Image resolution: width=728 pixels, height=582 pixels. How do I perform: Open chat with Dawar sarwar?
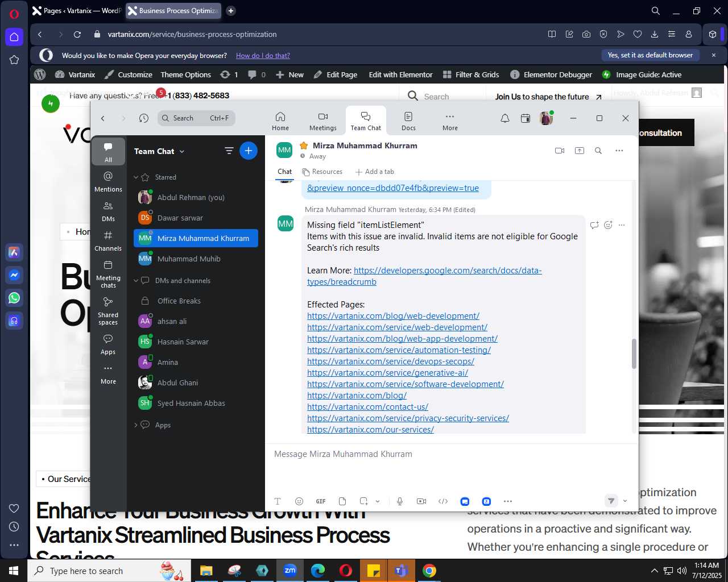click(196, 218)
